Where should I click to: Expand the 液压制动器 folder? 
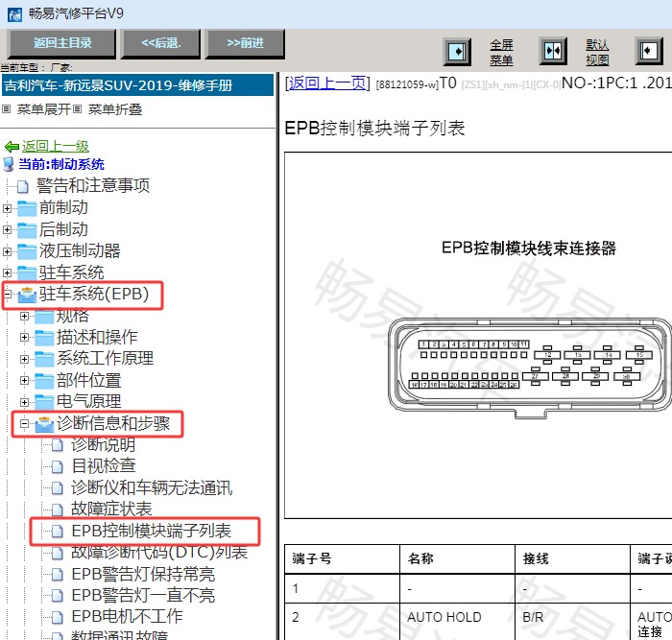point(7,251)
